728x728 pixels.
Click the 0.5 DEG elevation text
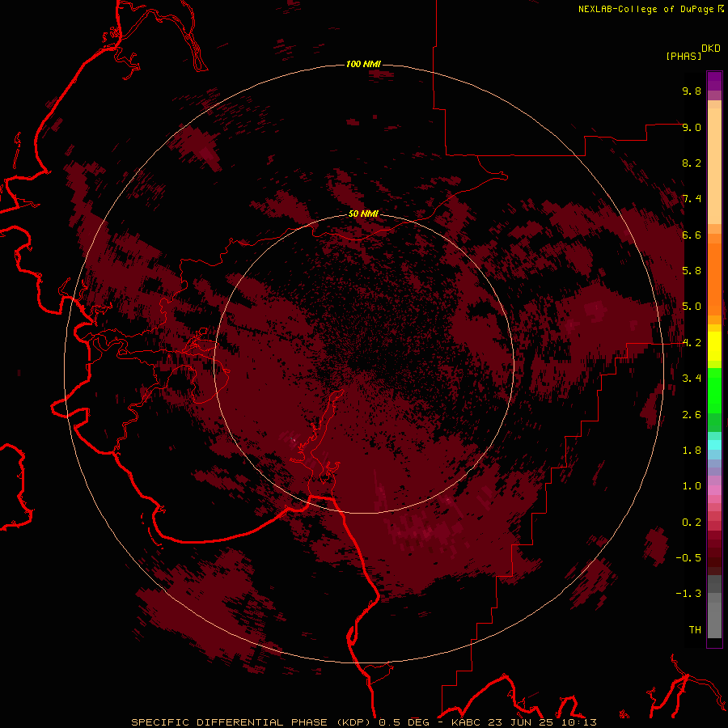[x=404, y=722]
